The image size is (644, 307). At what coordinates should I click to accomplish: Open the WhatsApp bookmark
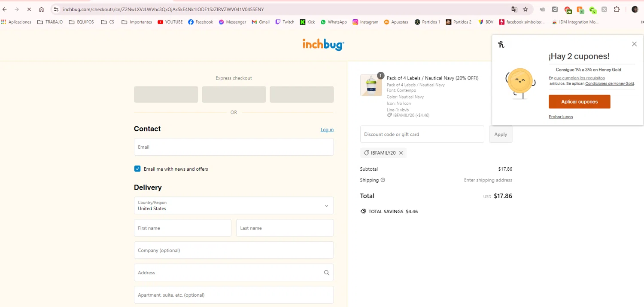(334, 22)
